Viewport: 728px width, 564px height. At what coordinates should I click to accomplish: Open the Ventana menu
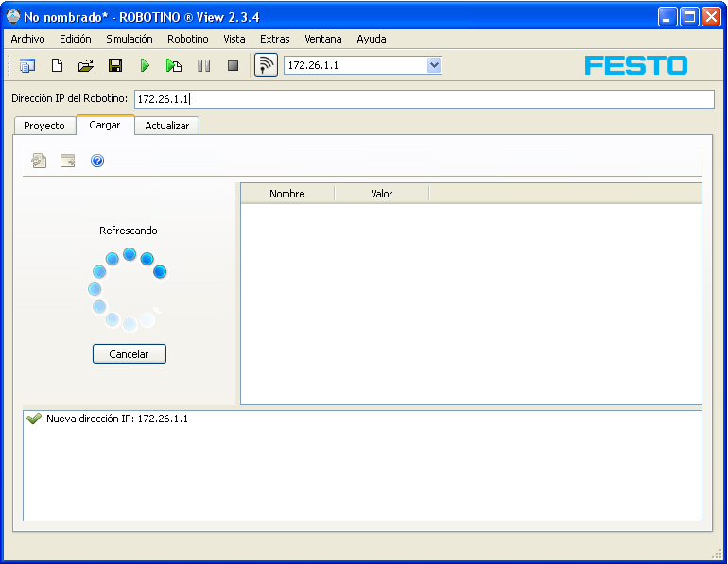[323, 39]
